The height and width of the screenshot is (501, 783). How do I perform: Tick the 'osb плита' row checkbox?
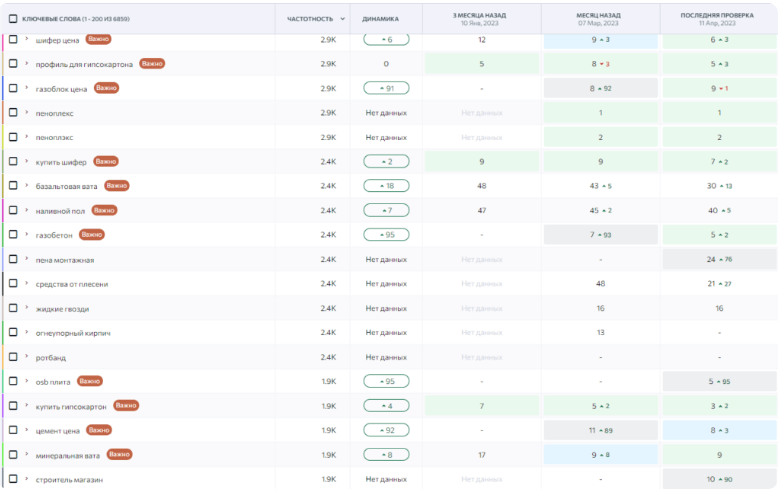coord(13,381)
